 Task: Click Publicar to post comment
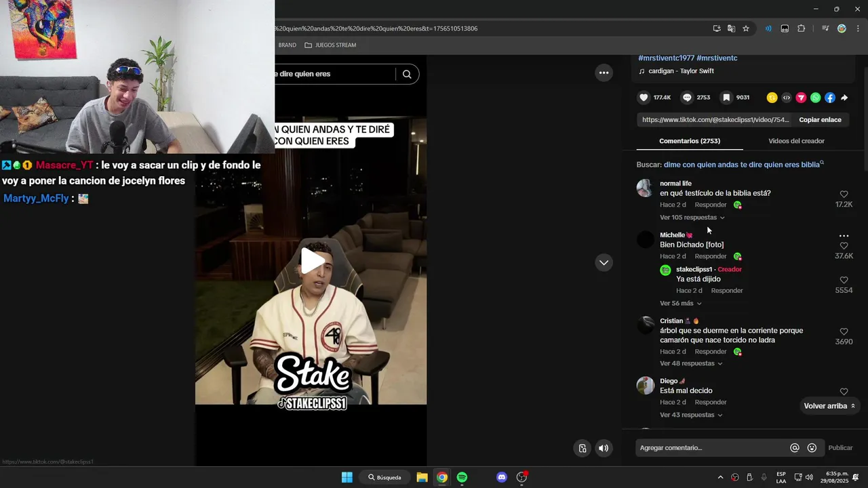[x=840, y=448]
